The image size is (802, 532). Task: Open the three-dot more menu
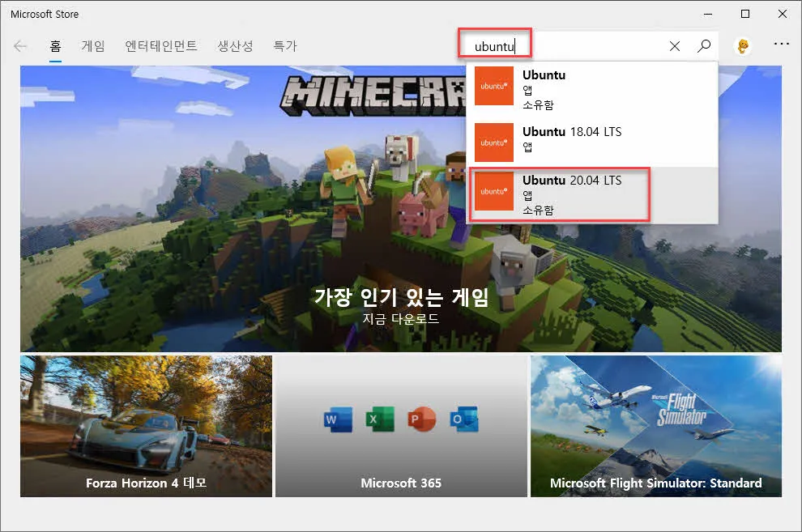(781, 44)
